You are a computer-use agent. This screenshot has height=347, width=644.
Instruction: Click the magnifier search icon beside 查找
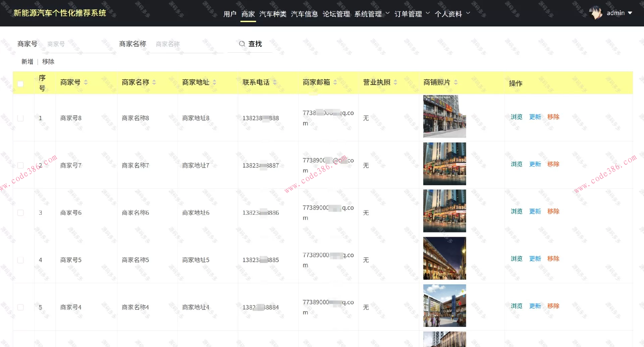(x=242, y=44)
